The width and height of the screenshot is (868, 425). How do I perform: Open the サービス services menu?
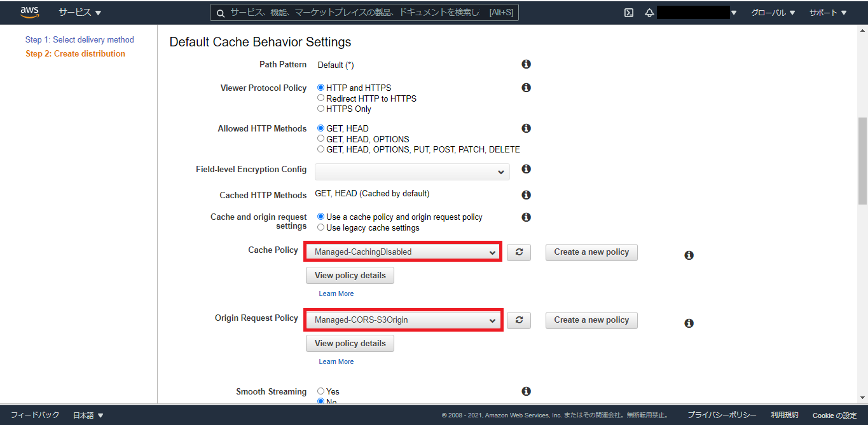(x=80, y=13)
